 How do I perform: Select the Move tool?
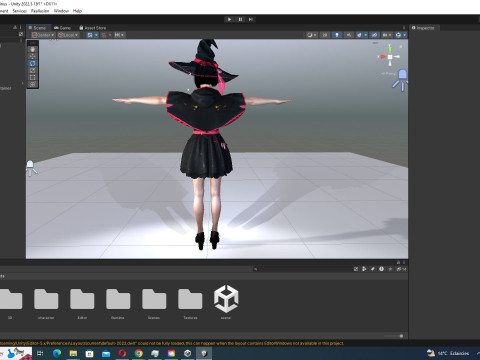click(x=32, y=56)
